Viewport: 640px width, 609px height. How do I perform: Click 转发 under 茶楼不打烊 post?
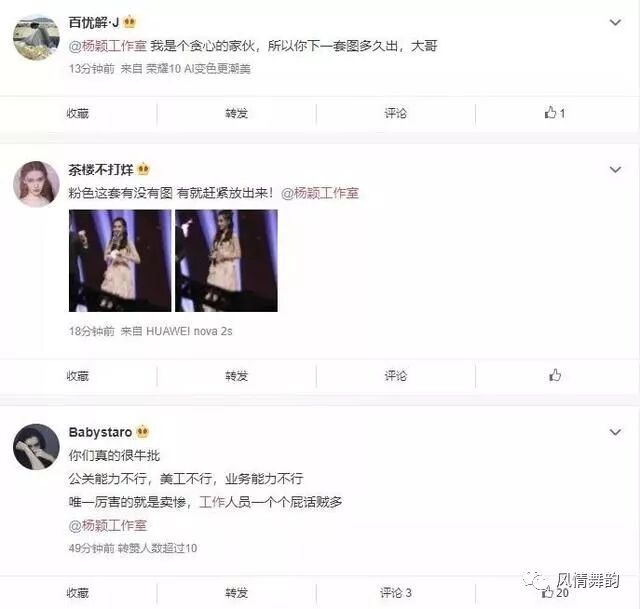(x=237, y=376)
